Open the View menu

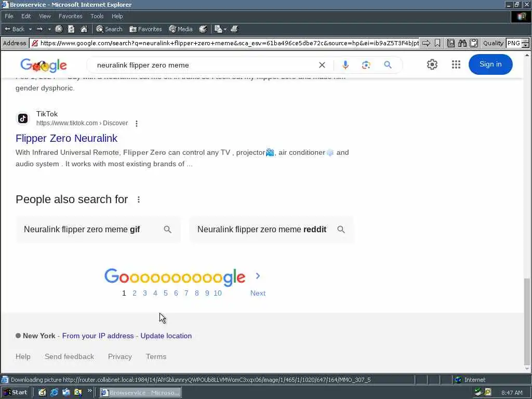(45, 16)
